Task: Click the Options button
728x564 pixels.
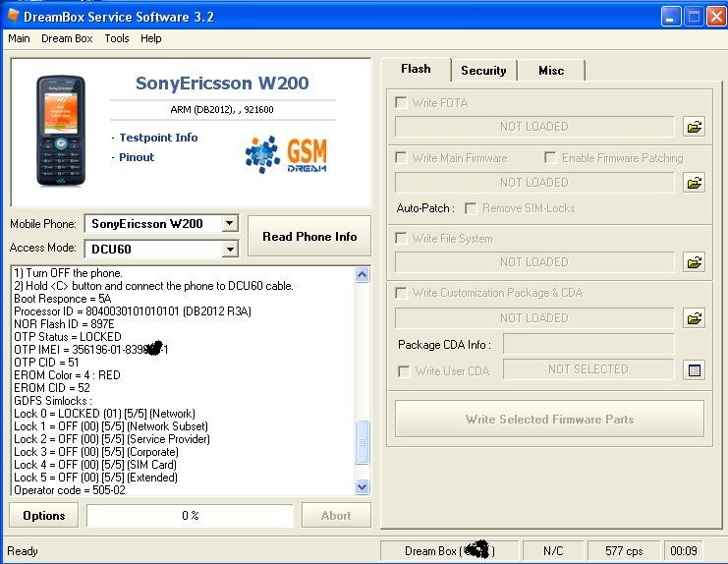Action: point(44,516)
